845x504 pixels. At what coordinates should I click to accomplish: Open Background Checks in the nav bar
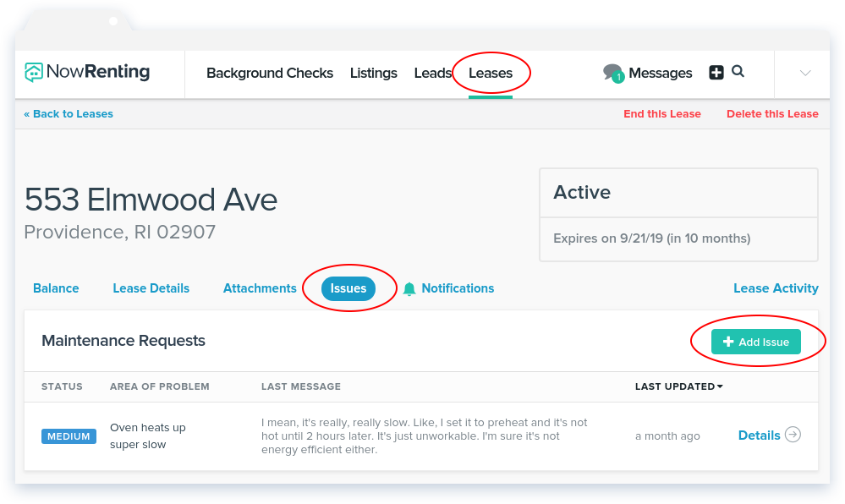pos(270,73)
